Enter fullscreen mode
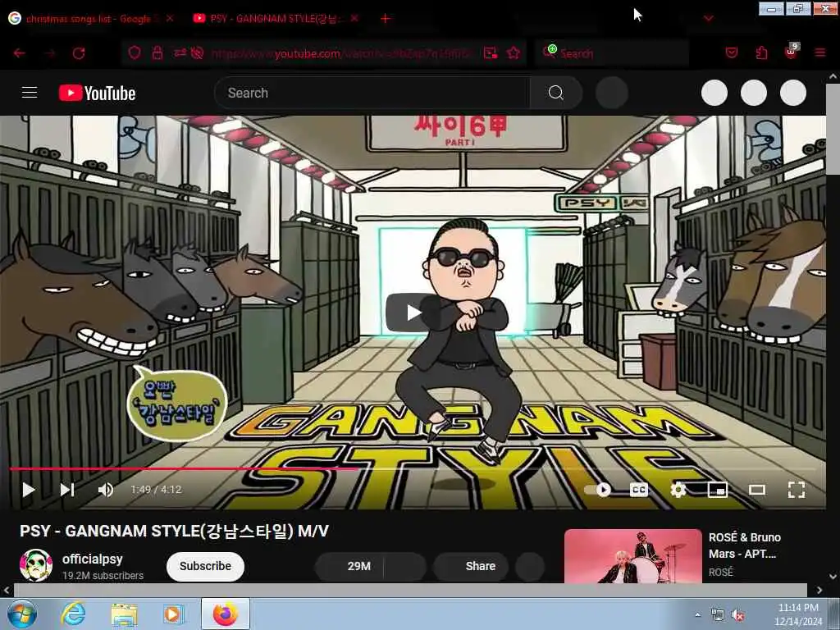Image resolution: width=840 pixels, height=630 pixels. coord(797,490)
